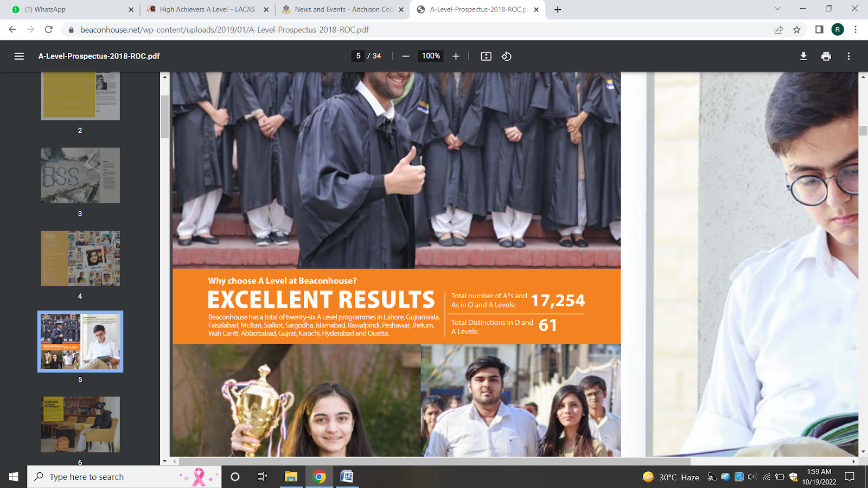Go forward in browser history

click(31, 29)
